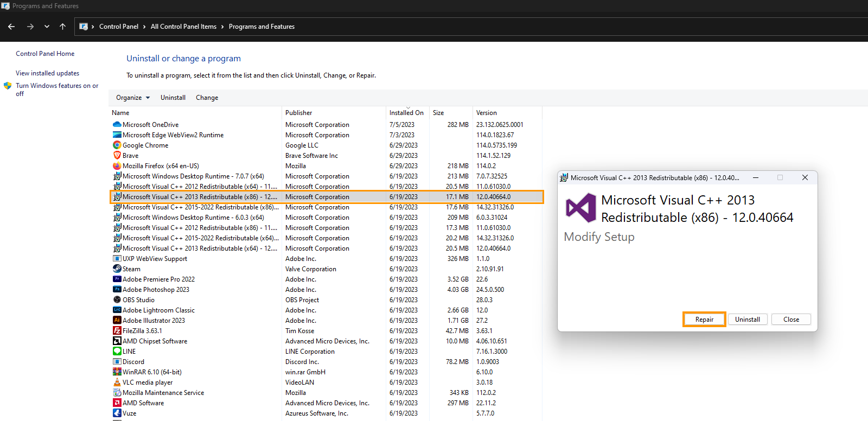Viewport: 868px width, 421px height.
Task: Click the WinRAR 6.10 icon
Action: point(117,372)
